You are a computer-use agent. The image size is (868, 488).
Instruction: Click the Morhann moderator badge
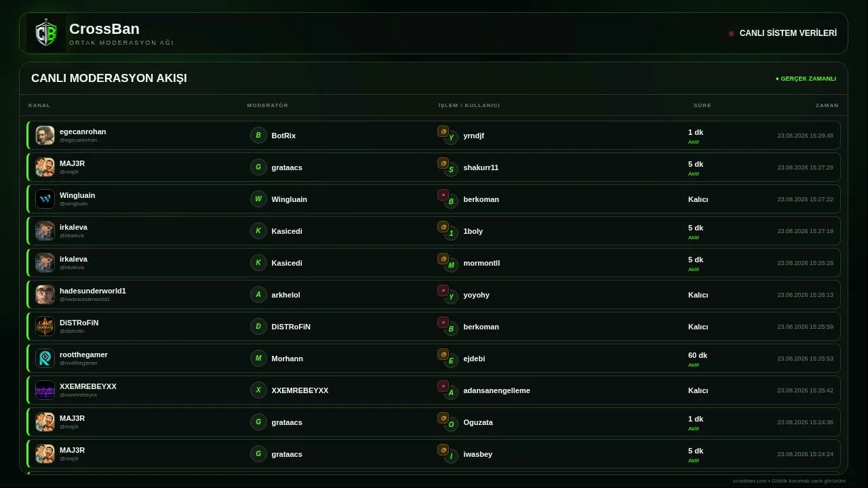pos(258,358)
